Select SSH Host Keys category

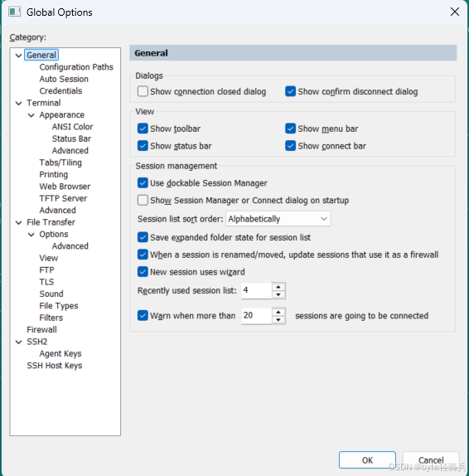[x=55, y=366]
